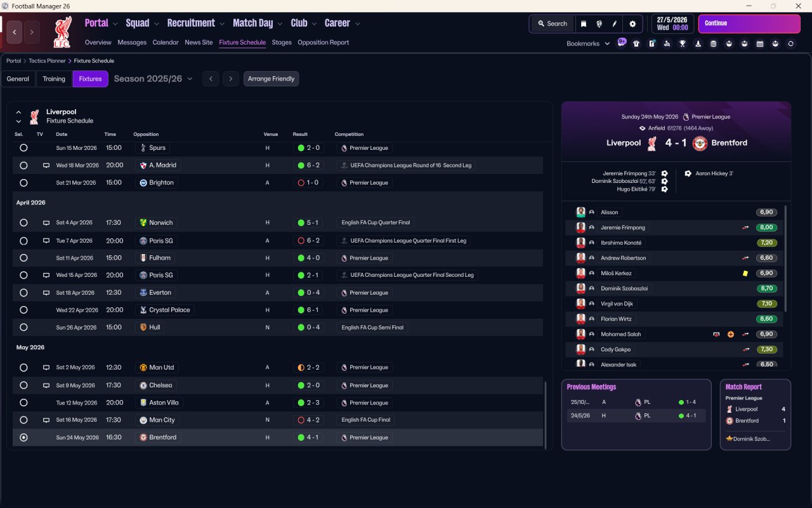
Task: Open messages notification bubble showing 9+
Action: [x=622, y=43]
